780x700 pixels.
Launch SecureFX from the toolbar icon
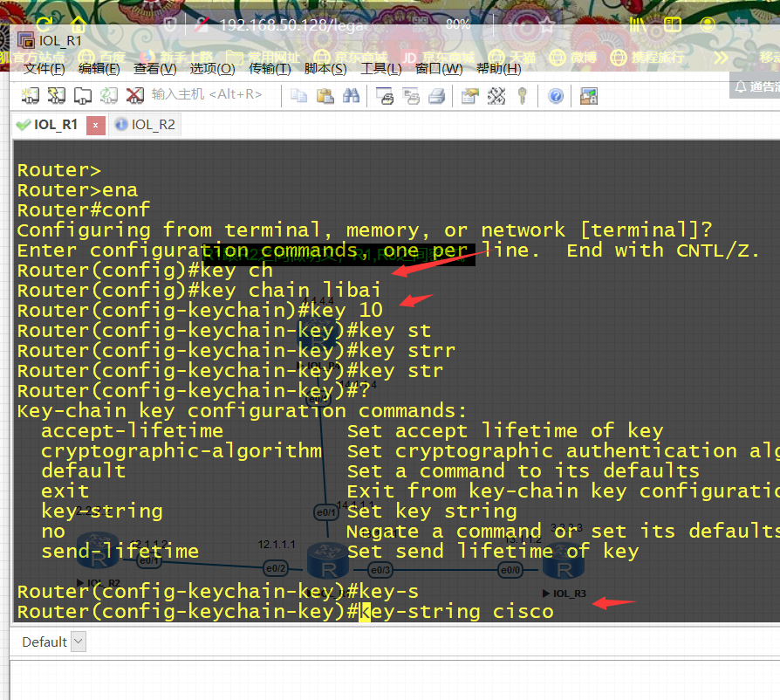[588, 95]
